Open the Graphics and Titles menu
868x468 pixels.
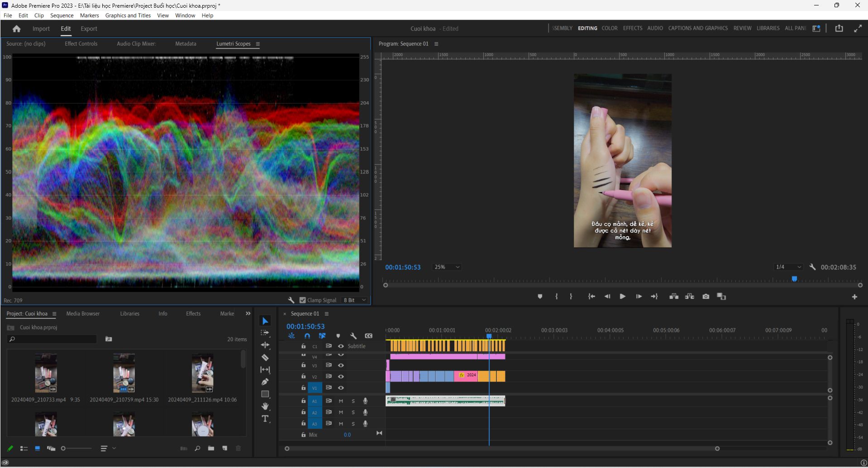[x=128, y=15]
